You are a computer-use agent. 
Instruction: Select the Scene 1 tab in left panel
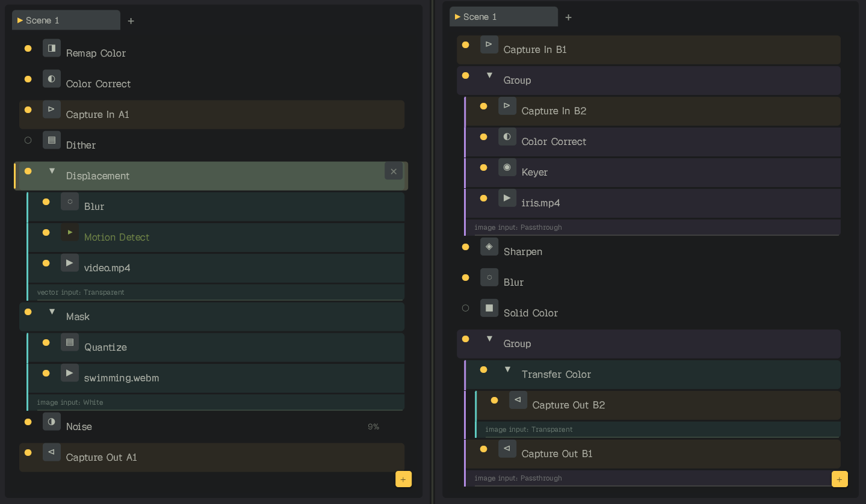66,20
